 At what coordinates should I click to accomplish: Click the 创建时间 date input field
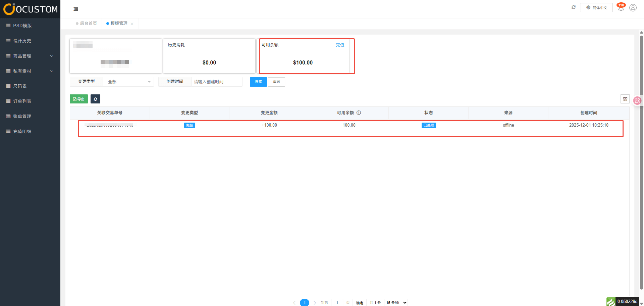pyautogui.click(x=217, y=82)
